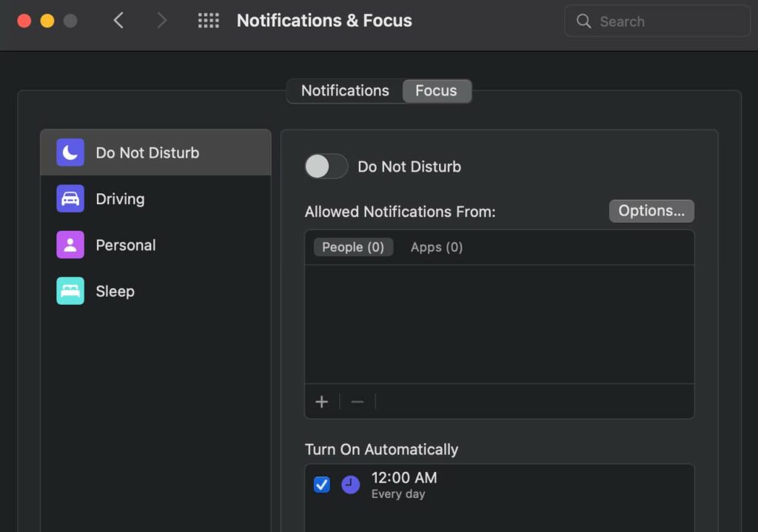
Task: Click the Sleep bed icon
Action: (x=70, y=291)
